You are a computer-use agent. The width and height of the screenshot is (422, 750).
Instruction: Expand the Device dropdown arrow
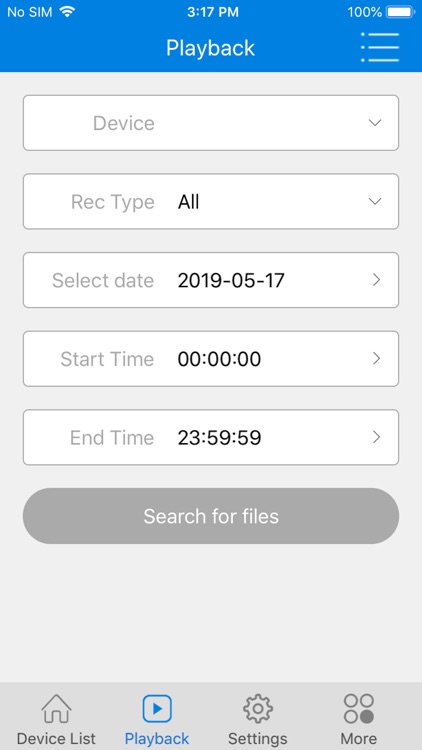[376, 122]
